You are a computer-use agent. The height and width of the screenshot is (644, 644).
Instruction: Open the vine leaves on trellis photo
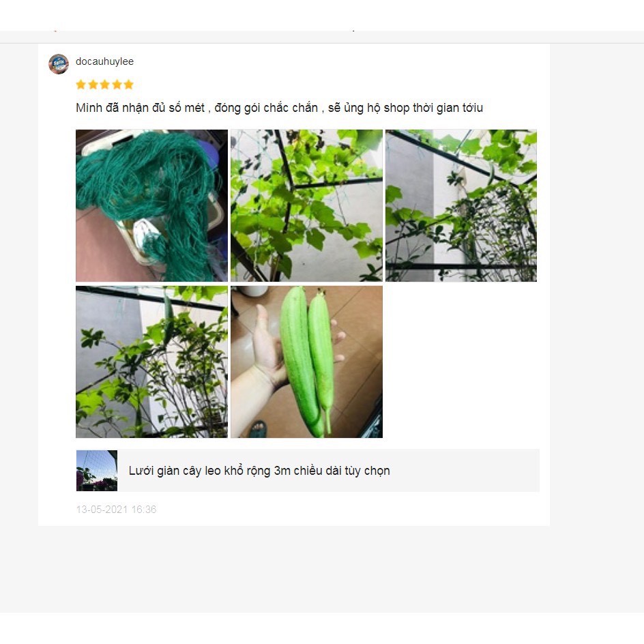click(x=306, y=205)
